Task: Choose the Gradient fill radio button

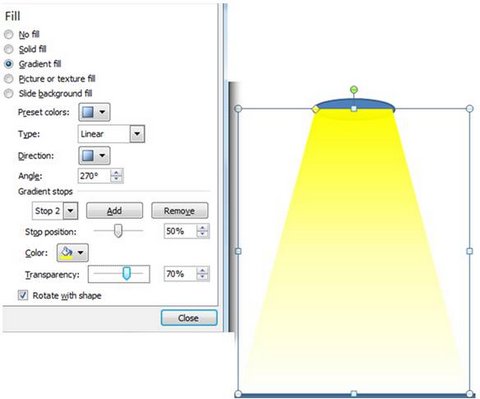Action: [9, 64]
